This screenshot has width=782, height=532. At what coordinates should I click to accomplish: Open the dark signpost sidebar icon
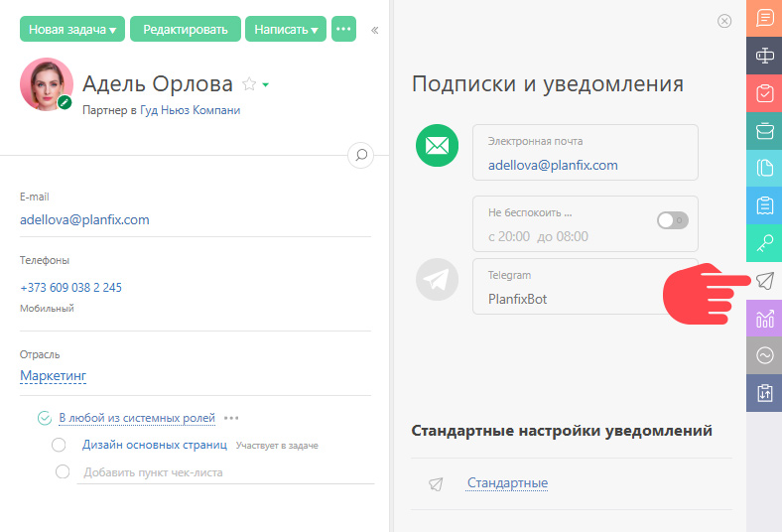[x=764, y=56]
